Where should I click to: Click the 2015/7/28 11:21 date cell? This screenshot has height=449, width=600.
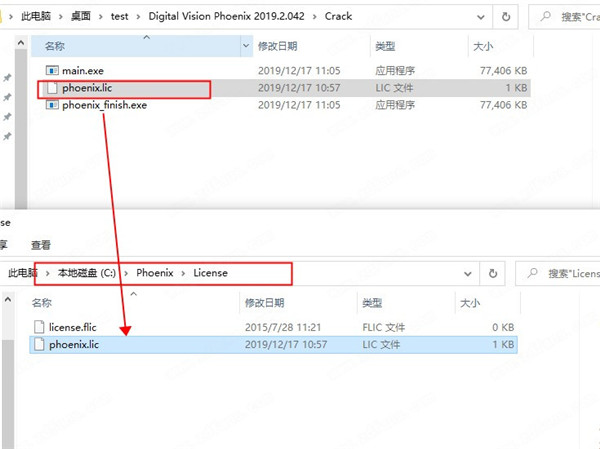283,328
